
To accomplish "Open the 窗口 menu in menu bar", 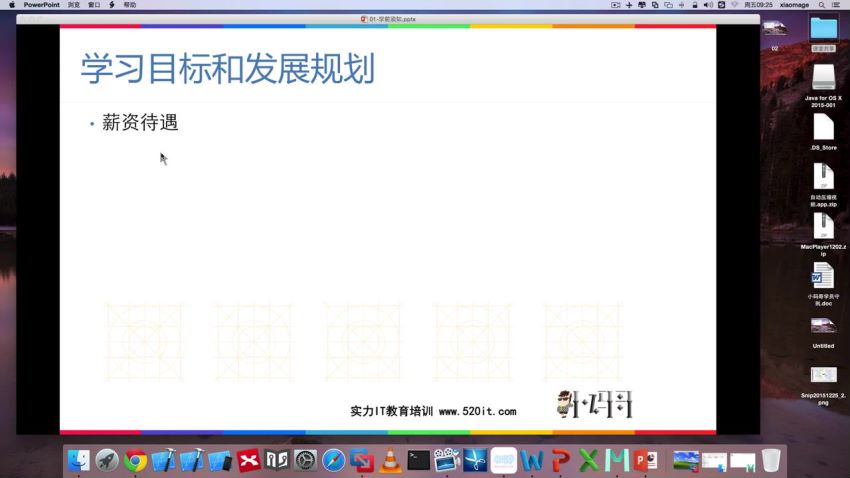I will pyautogui.click(x=94, y=5).
